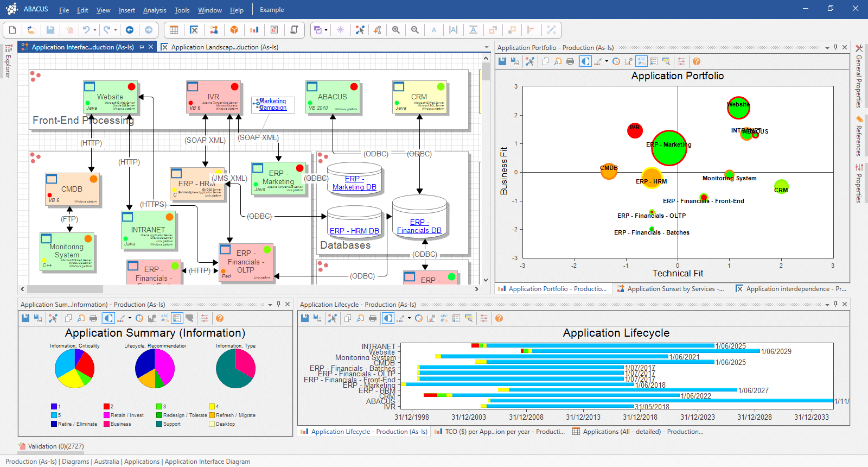The height and width of the screenshot is (467, 868).
Task: Click the zoom out magnifier icon
Action: click(x=415, y=30)
